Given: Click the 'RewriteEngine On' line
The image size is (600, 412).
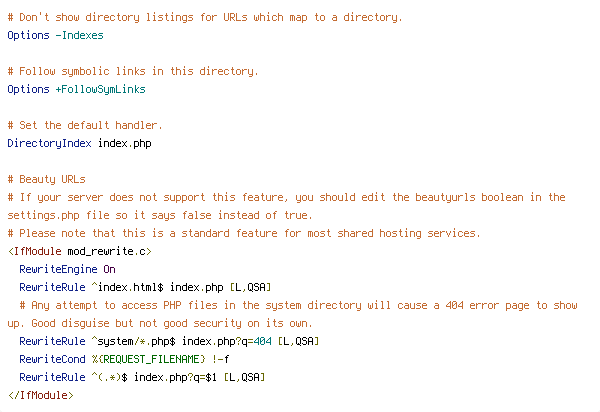Looking at the screenshot, I should pyautogui.click(x=67, y=269).
